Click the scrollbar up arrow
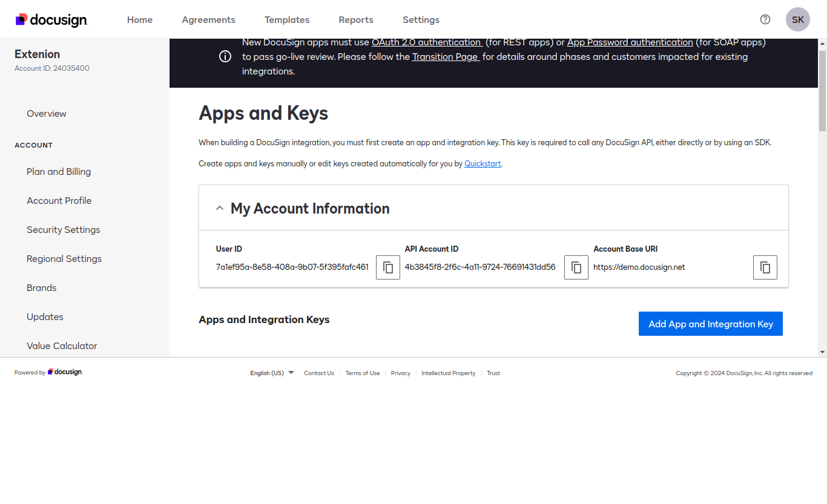This screenshot has width=827, height=504. click(822, 44)
